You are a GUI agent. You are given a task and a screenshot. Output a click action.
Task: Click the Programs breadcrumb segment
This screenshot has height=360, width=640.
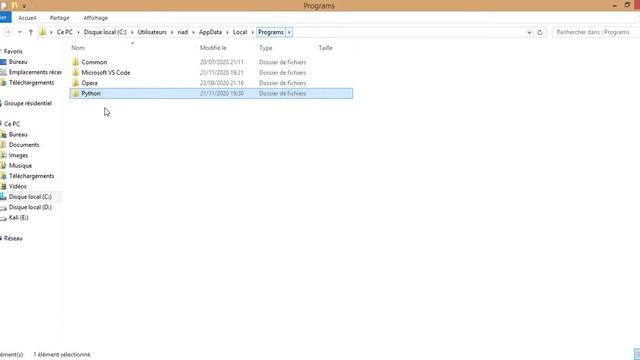[271, 32]
